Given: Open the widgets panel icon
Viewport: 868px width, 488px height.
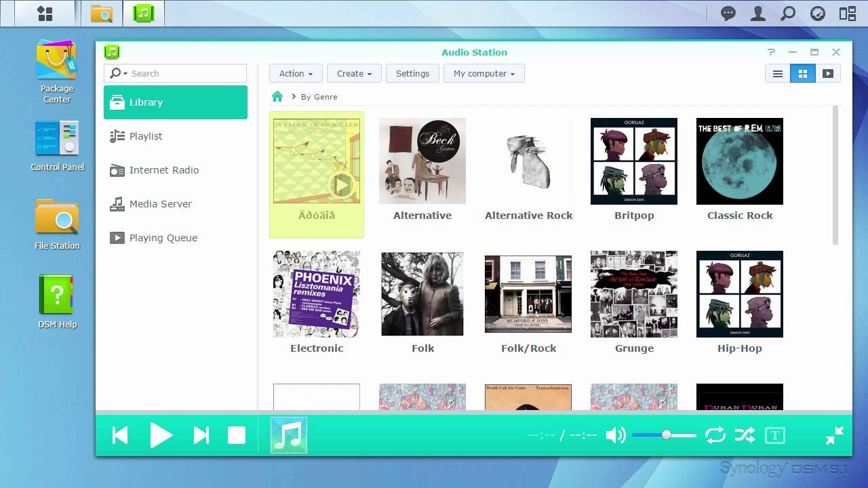Looking at the screenshot, I should point(848,13).
